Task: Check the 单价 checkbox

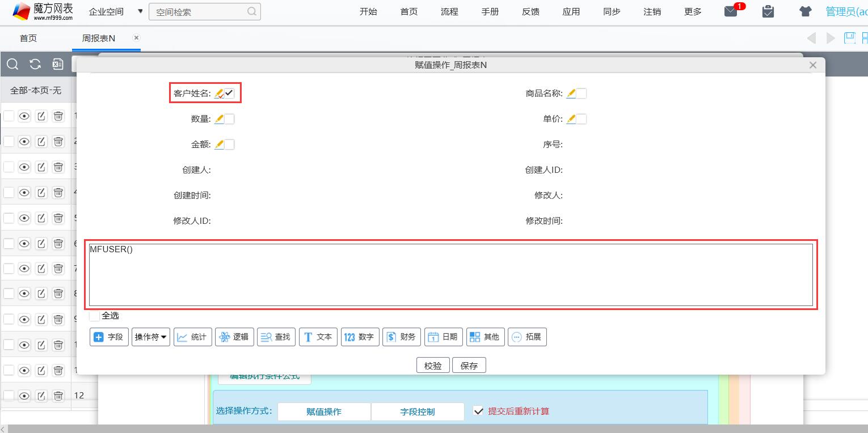Action: 581,119
